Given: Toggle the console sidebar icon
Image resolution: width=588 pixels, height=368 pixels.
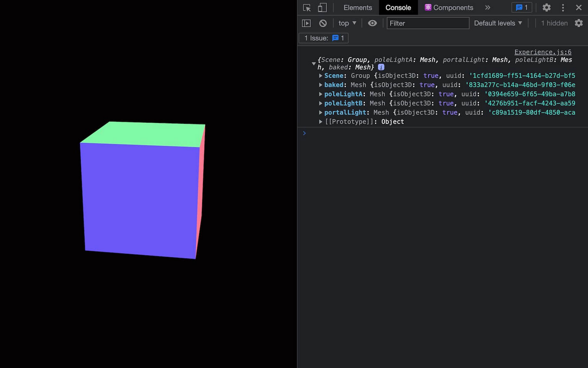Looking at the screenshot, I should tap(306, 23).
